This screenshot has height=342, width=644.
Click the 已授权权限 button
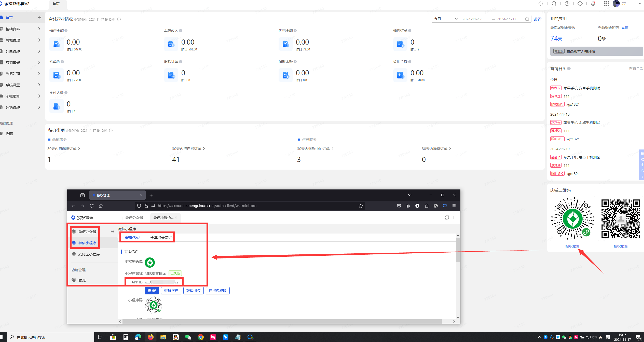(218, 291)
